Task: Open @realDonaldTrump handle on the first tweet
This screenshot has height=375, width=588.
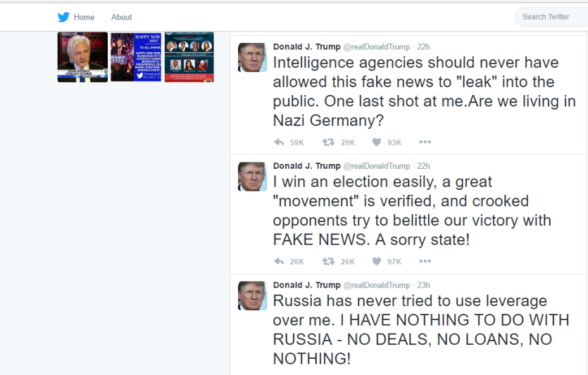Action: (x=376, y=46)
